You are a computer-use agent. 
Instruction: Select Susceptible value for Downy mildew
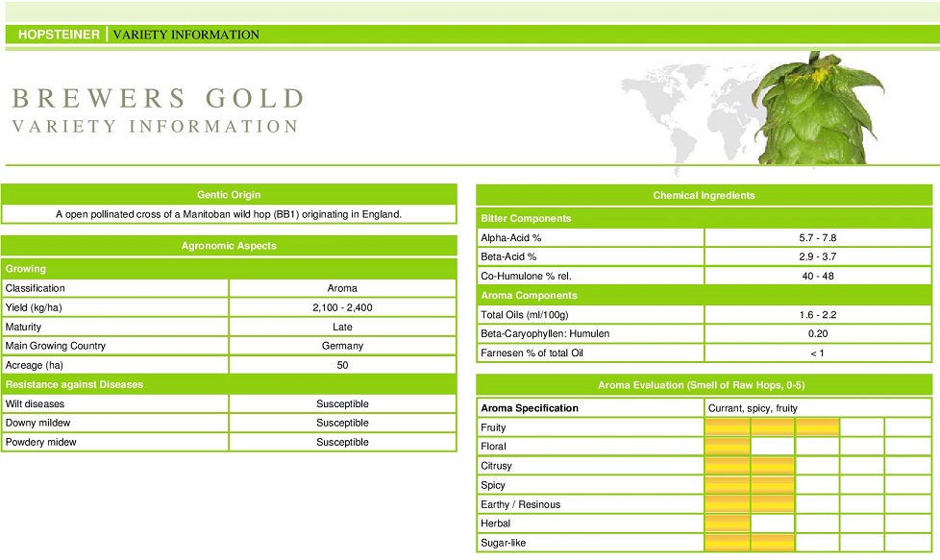click(342, 423)
